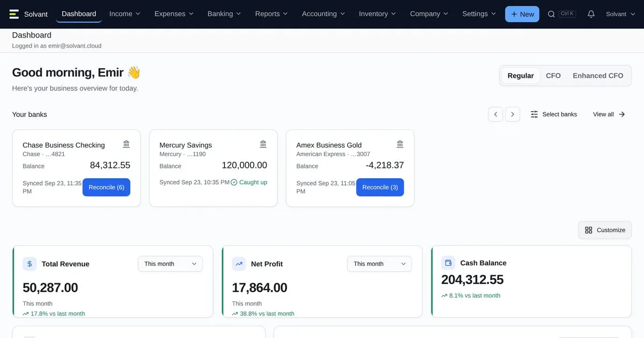Customize the dashboard widgets

[605, 230]
